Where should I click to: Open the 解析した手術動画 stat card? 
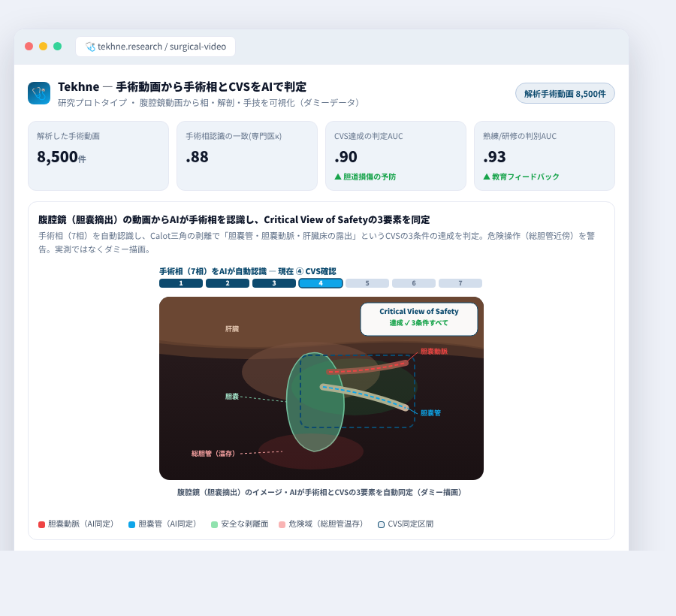[x=98, y=156]
